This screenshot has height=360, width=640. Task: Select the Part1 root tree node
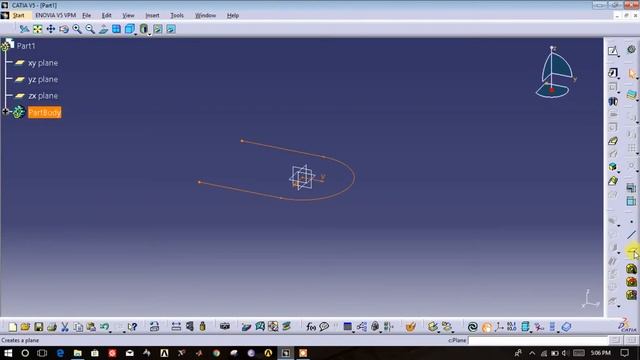pos(26,46)
